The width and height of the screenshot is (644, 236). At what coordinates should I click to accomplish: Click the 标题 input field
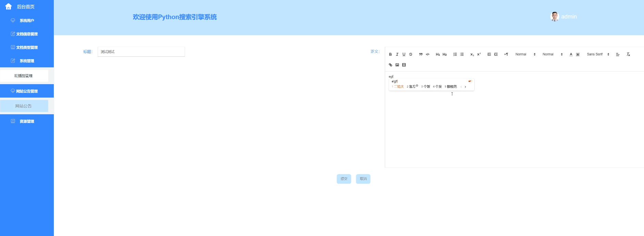point(141,52)
